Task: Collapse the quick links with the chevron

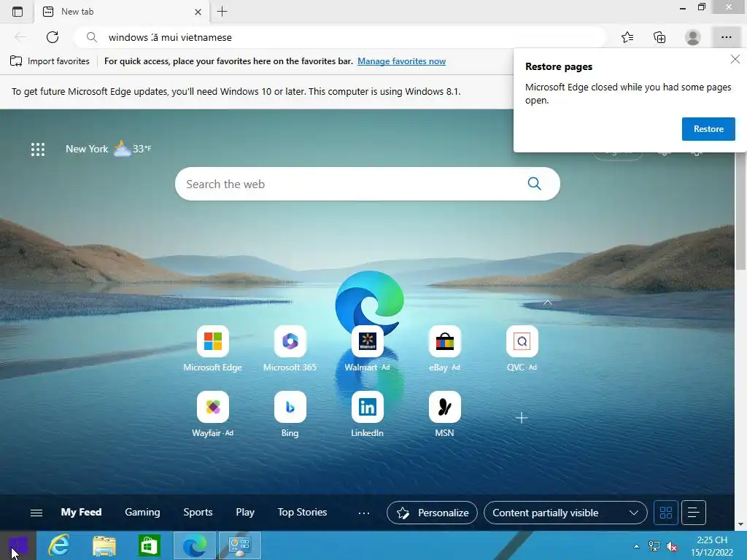Action: point(547,303)
